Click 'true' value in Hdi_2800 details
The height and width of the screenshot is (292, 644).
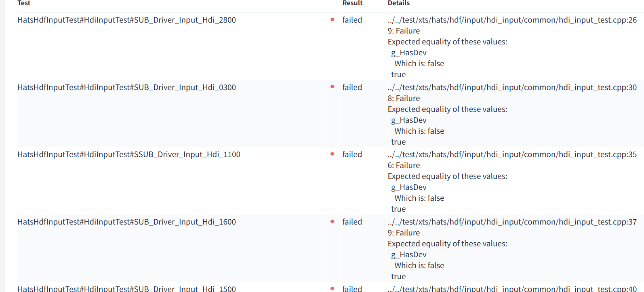tap(398, 74)
